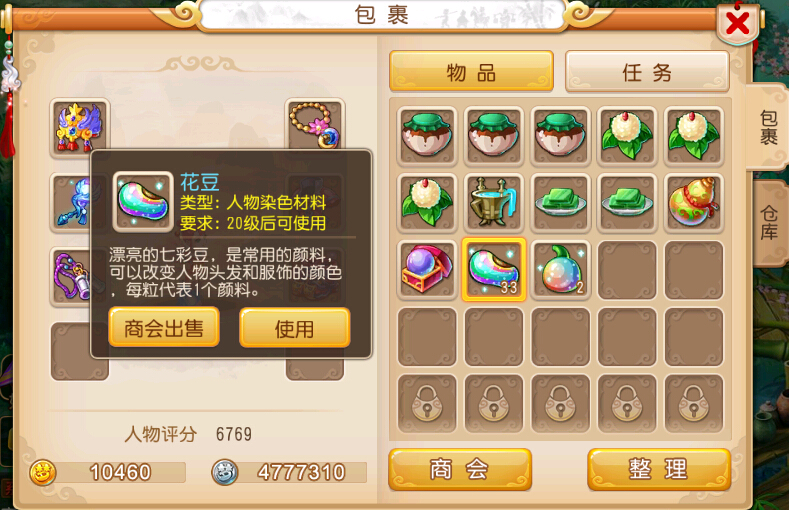Open the equipped winged crown helmet slot
Image resolution: width=789 pixels, height=510 pixels.
(x=80, y=128)
